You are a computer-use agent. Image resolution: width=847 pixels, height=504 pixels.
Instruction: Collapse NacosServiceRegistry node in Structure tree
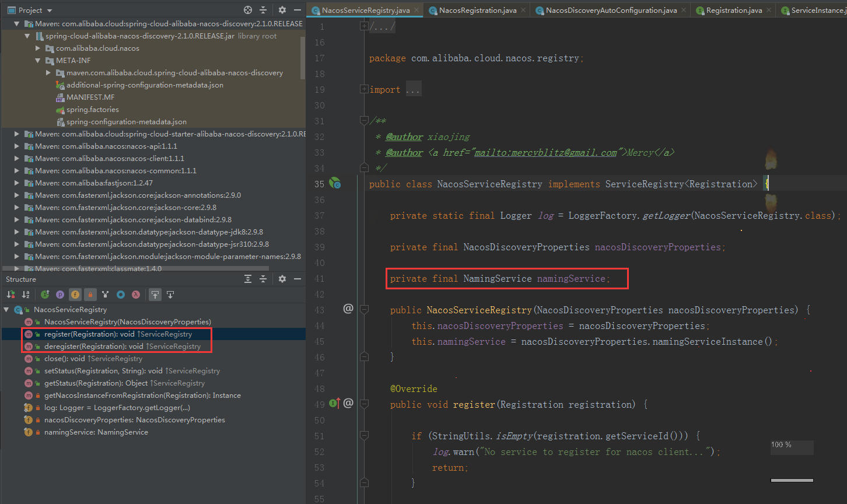[x=6, y=310]
